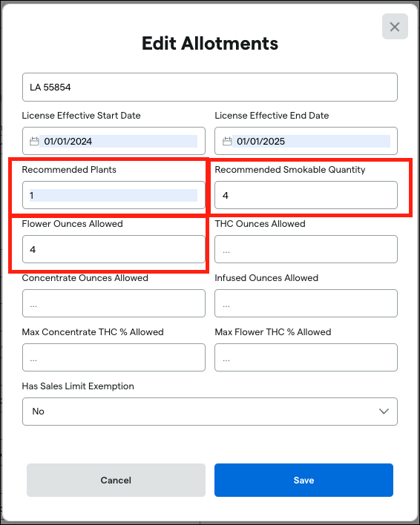Click the Has Sales Limit Exemption label
The image size is (420, 525).
coord(78,386)
